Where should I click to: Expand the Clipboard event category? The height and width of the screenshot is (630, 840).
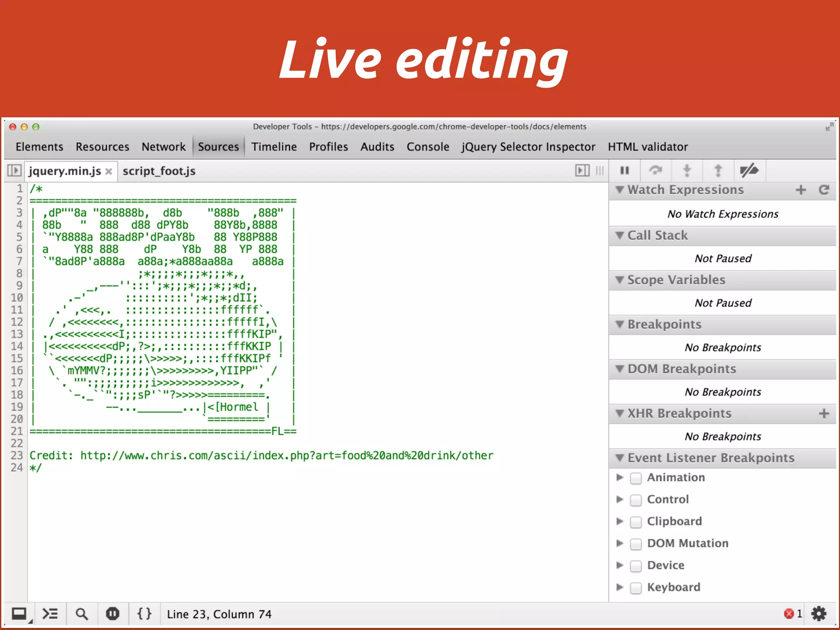click(620, 521)
